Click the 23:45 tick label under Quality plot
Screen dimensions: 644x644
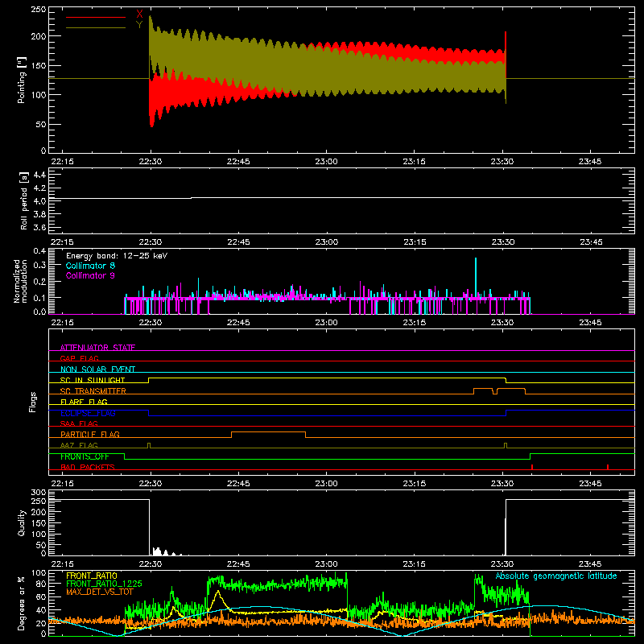(590, 564)
